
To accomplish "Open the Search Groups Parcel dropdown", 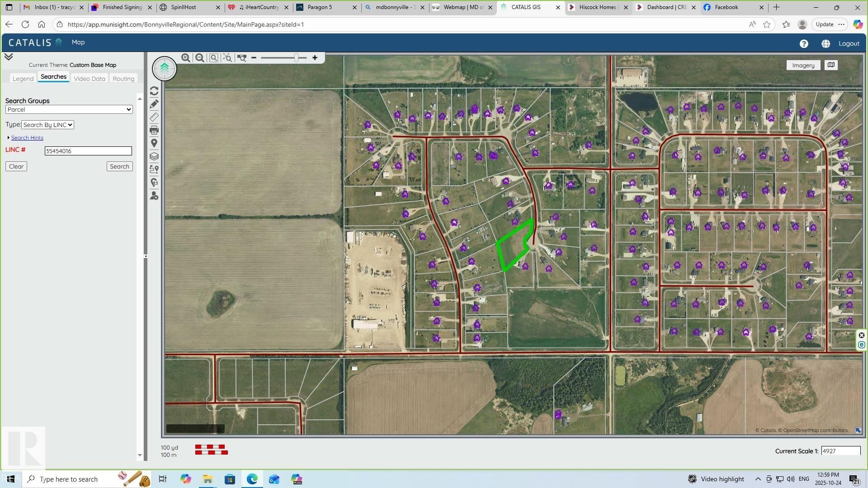I will point(69,109).
